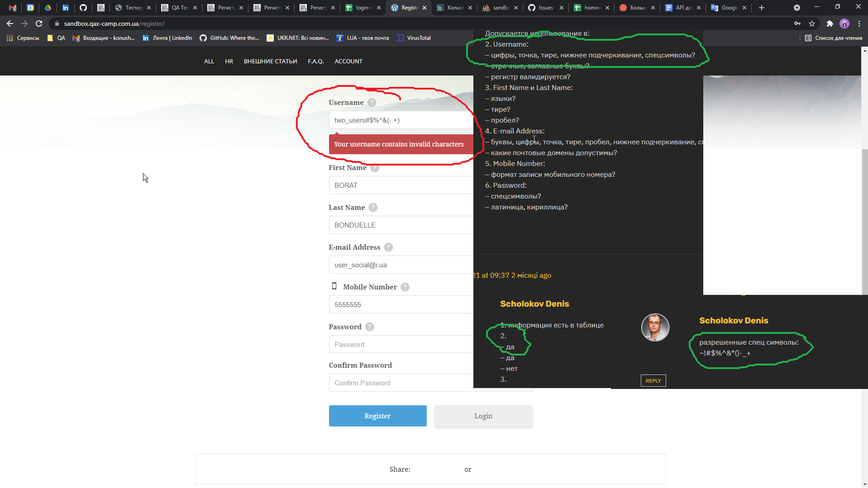The height and width of the screenshot is (488, 868).
Task: Click the Scholokov Denis author link beside avatar
Action: click(x=734, y=321)
